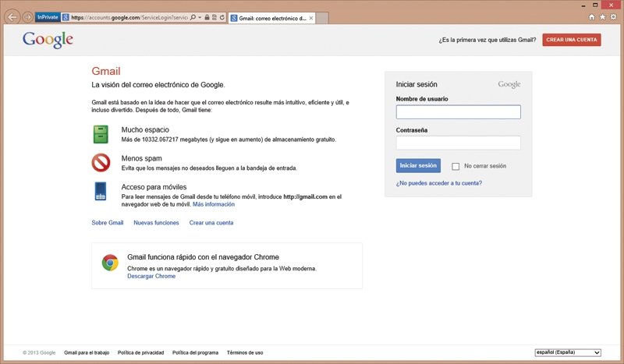Click the green filing cabinet icon
624x364 pixels.
(x=101, y=134)
